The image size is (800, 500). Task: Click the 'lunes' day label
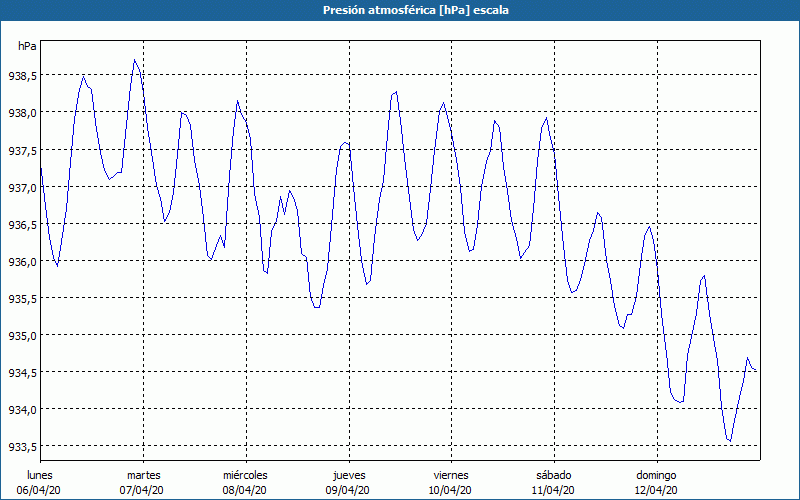pyautogui.click(x=39, y=475)
